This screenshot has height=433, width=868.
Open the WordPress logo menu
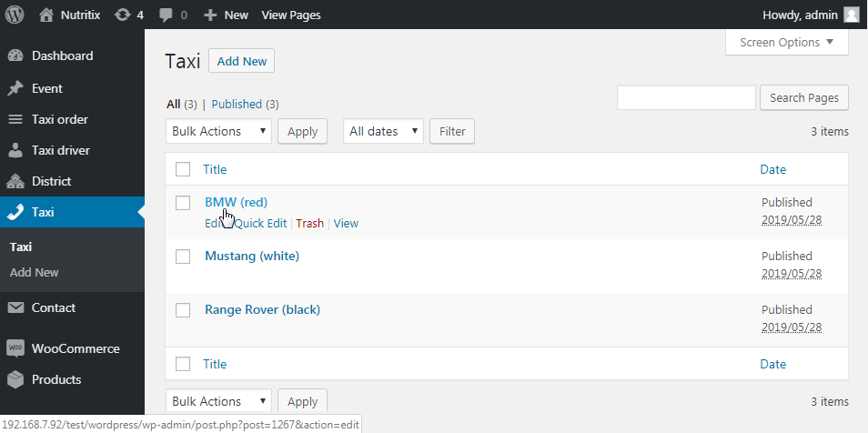click(x=15, y=15)
